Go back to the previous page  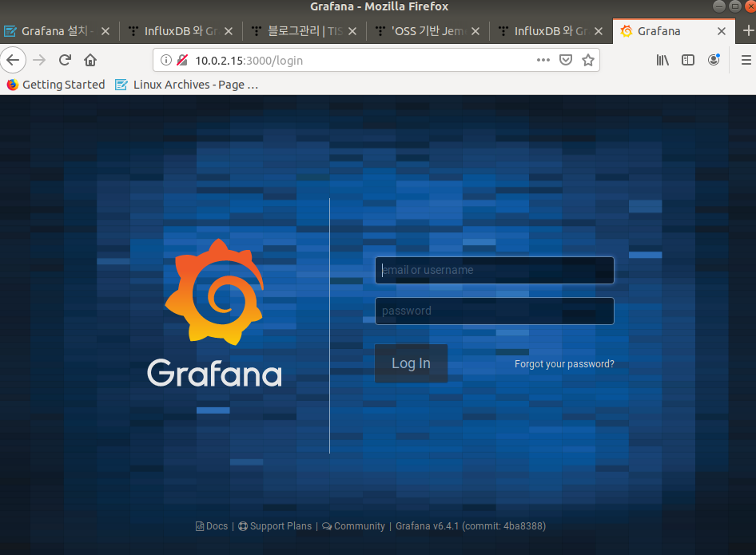(x=13, y=60)
